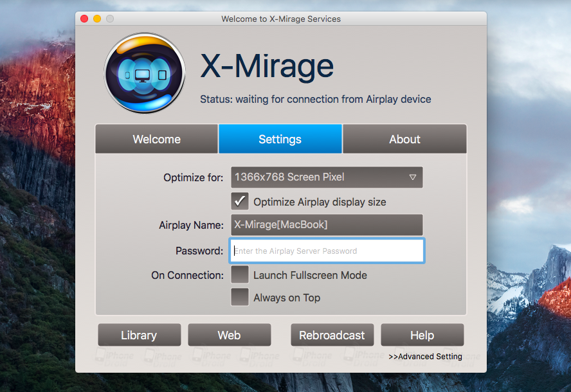Focus the Airplay Server Password field
The image size is (571, 392).
click(327, 251)
